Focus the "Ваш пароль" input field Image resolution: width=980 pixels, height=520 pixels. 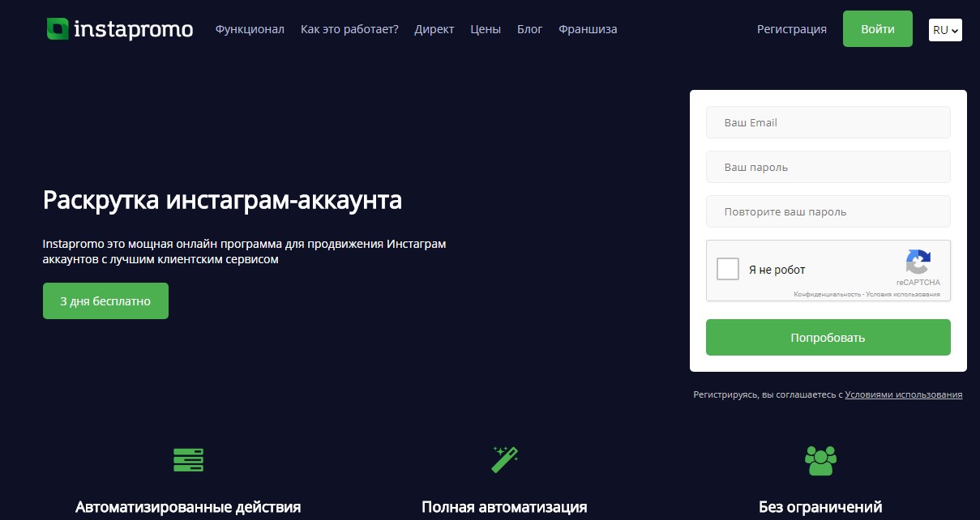(x=828, y=167)
